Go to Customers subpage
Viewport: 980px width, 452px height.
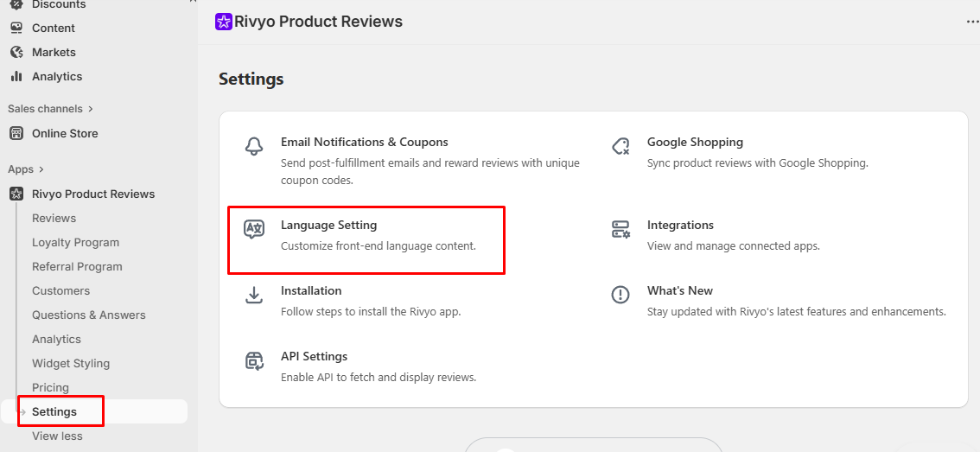(60, 290)
